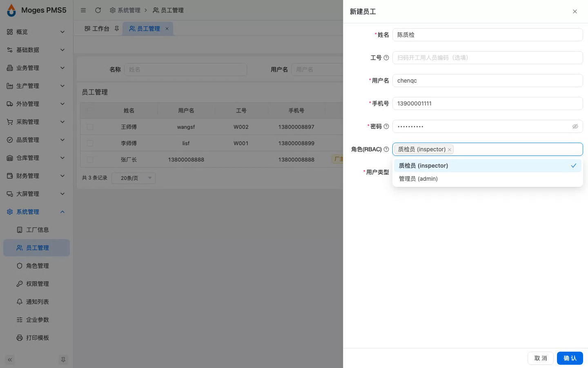Click the pin icon at sidebar bottom
The image size is (588, 368).
[63, 360]
